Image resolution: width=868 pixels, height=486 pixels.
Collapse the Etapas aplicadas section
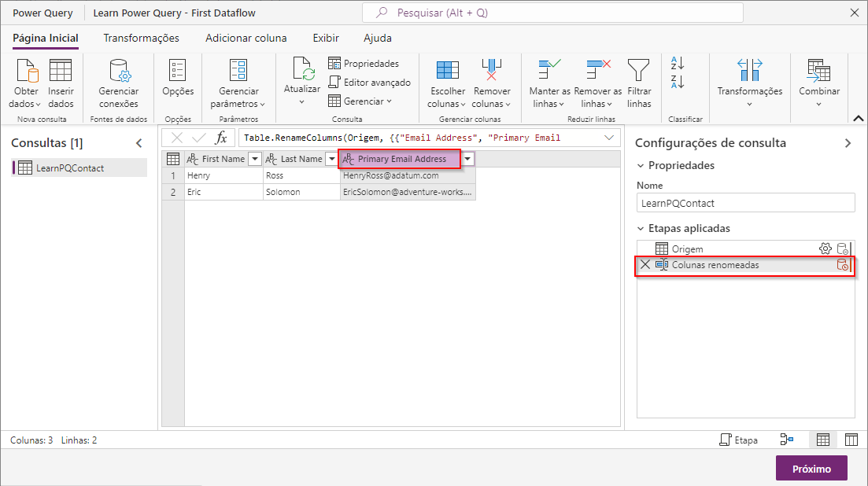click(641, 228)
